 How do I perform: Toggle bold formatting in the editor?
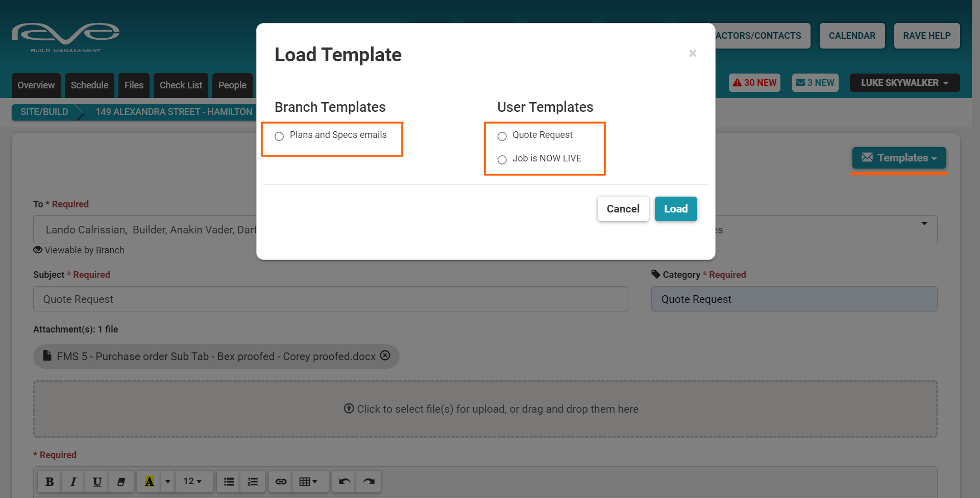point(50,482)
